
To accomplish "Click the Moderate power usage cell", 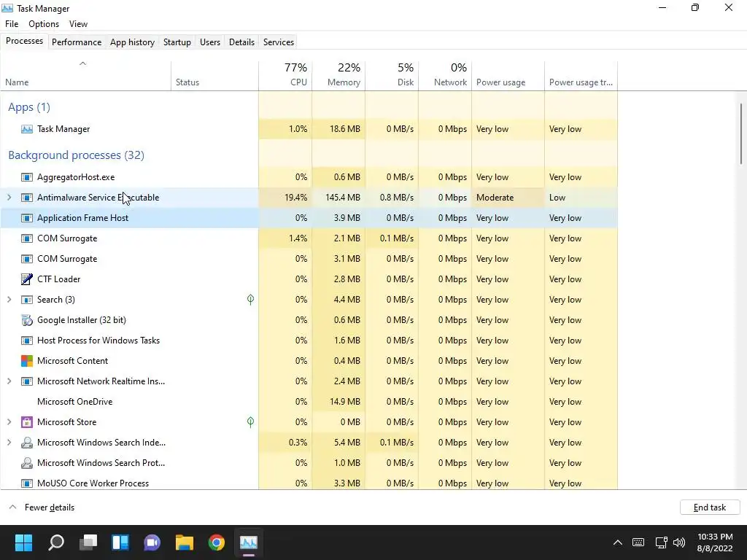I will click(x=508, y=198).
